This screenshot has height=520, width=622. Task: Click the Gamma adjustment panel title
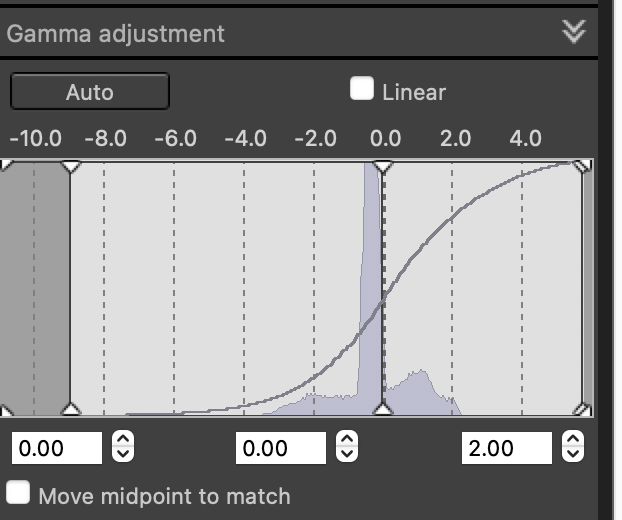pyautogui.click(x=115, y=33)
